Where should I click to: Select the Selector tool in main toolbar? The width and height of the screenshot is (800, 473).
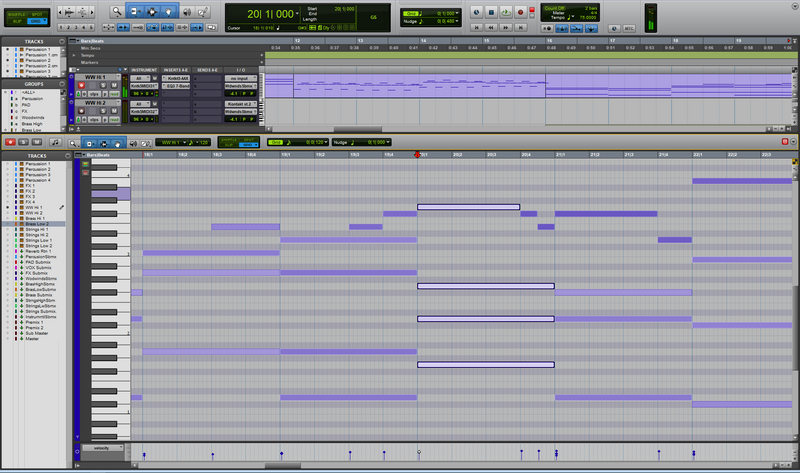(152, 12)
